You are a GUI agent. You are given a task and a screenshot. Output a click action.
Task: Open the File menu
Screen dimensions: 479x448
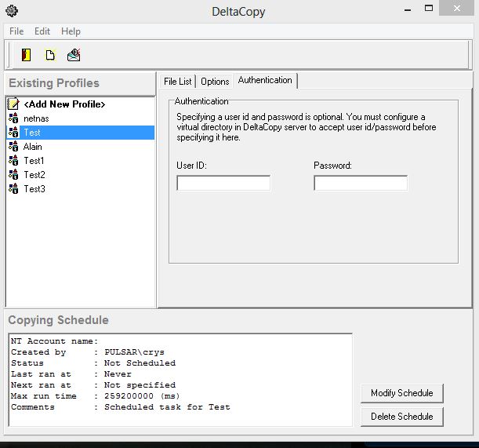click(x=16, y=31)
